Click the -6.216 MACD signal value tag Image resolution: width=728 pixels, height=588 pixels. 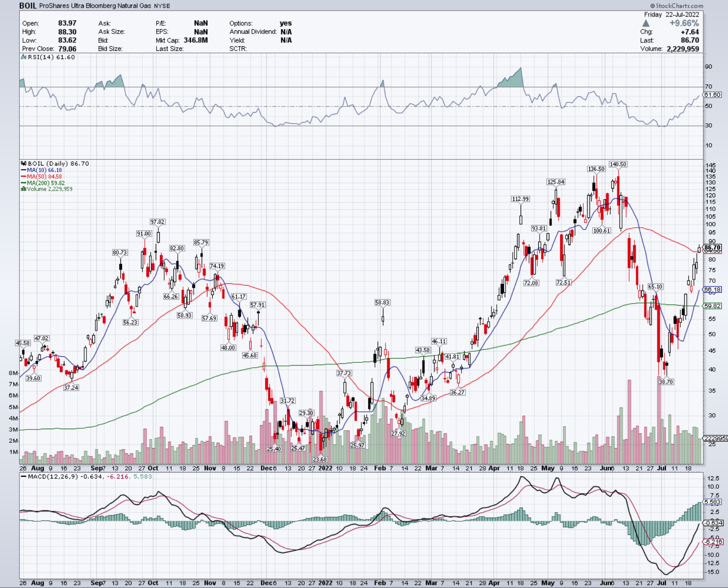(713, 542)
